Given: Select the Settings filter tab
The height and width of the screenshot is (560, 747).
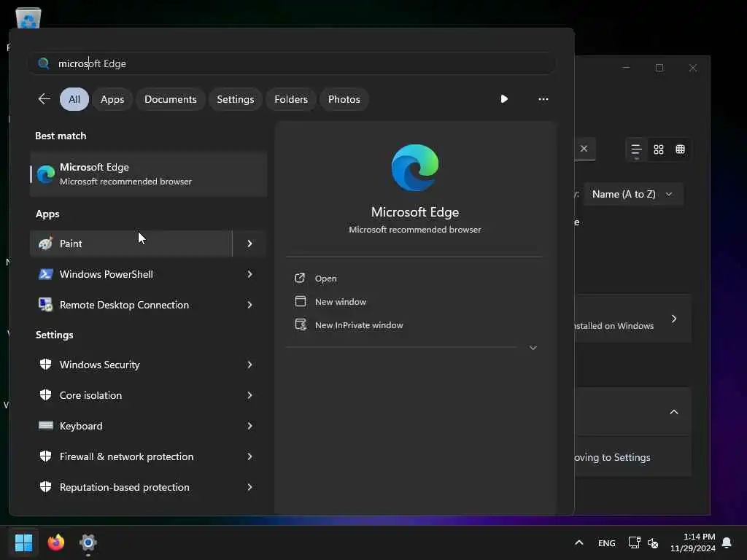Looking at the screenshot, I should tap(236, 99).
